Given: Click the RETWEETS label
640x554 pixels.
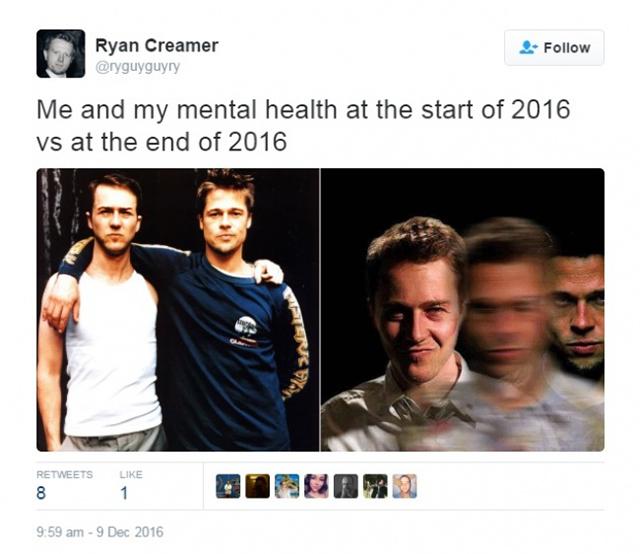Looking at the screenshot, I should click(x=64, y=474).
